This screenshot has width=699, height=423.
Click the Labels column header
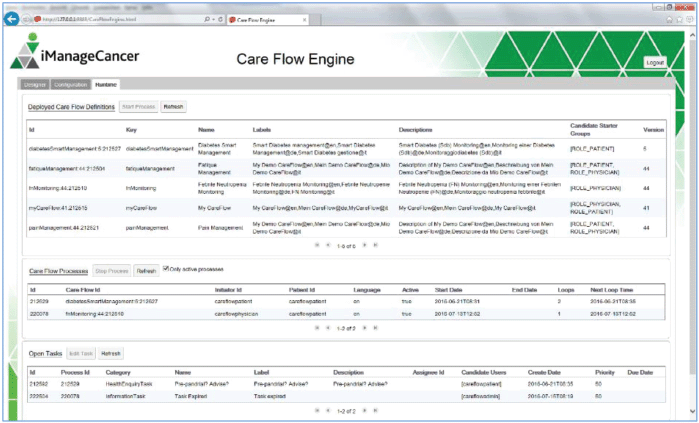coord(262,130)
